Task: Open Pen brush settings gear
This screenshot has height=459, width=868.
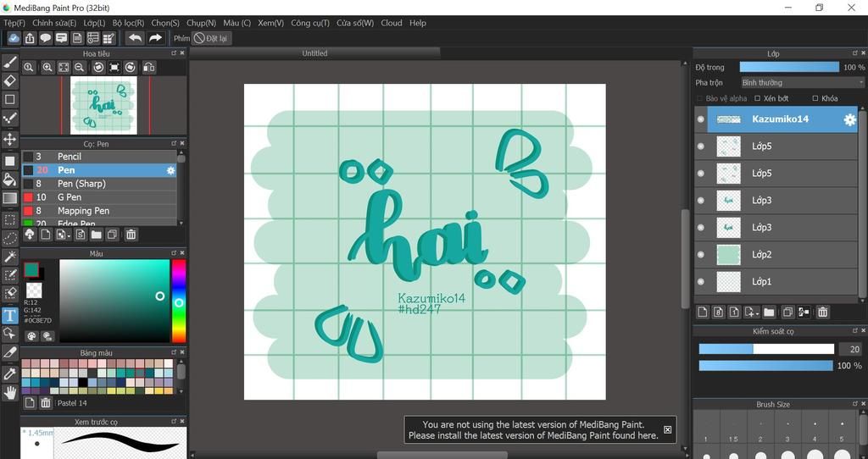Action: pyautogui.click(x=170, y=170)
